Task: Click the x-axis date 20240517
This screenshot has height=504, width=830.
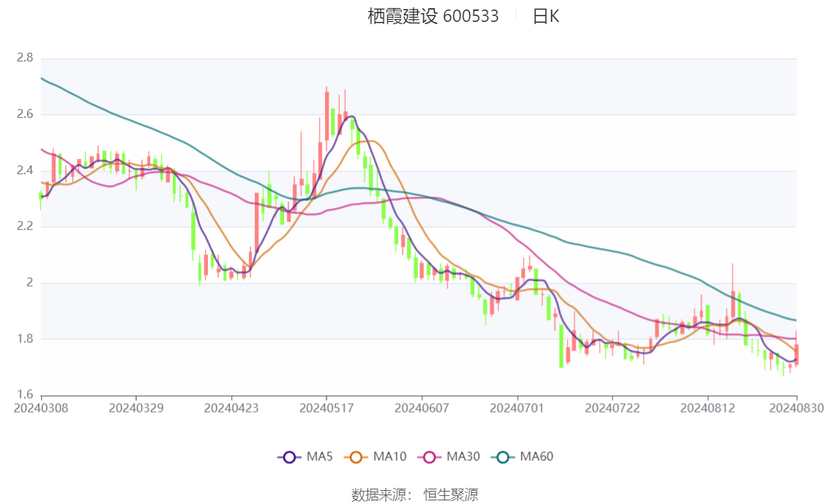Action: pyautogui.click(x=326, y=408)
